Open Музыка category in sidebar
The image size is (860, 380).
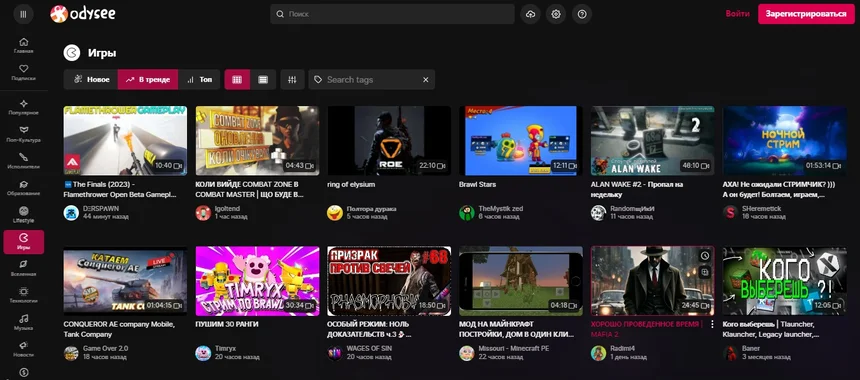24,322
